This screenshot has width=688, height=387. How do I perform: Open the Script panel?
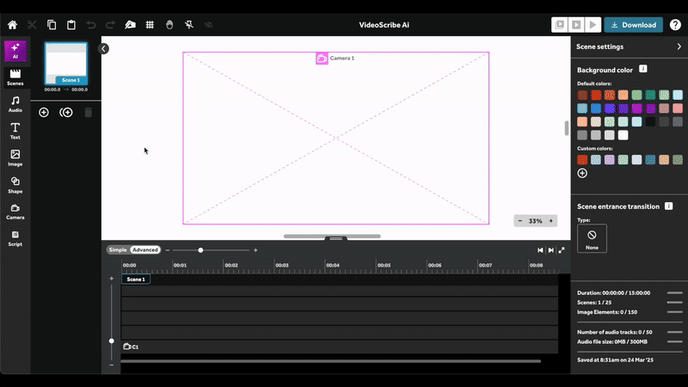(15, 239)
